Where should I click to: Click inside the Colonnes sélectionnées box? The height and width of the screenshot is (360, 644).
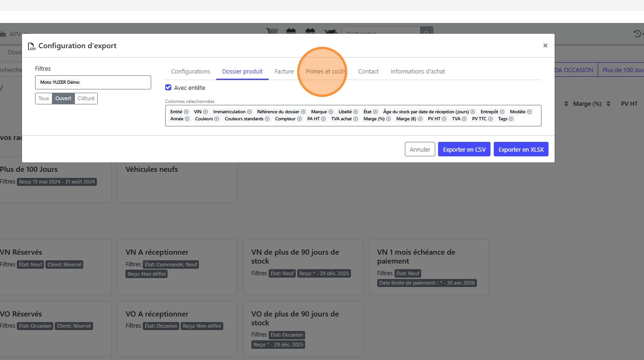coord(353,116)
